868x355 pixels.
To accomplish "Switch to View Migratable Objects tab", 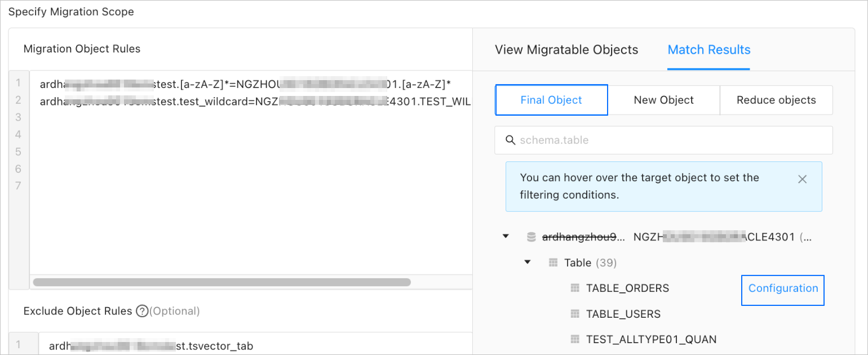I will [x=566, y=50].
